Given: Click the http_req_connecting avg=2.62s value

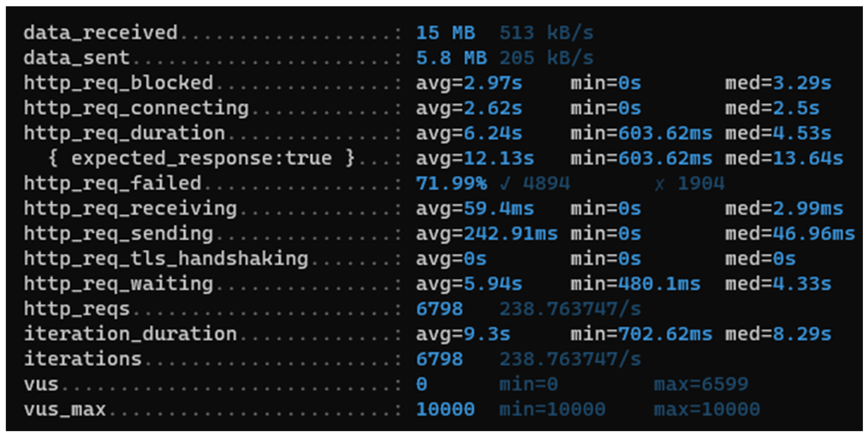Looking at the screenshot, I should [x=469, y=108].
